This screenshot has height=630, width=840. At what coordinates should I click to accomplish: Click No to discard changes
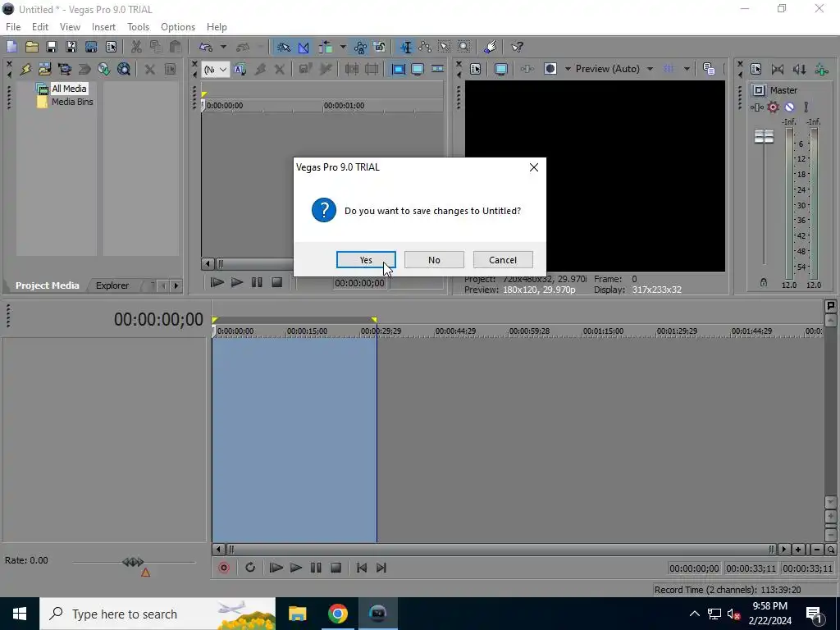434,260
